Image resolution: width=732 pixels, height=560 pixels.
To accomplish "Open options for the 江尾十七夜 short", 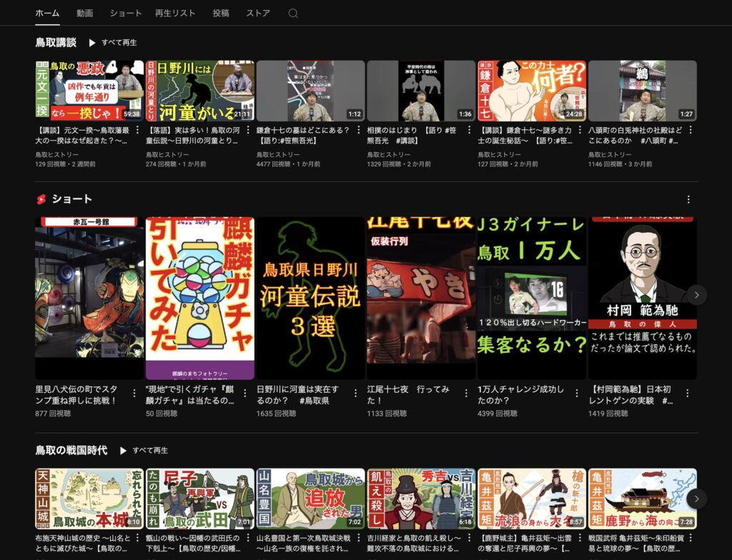I will coord(466,394).
